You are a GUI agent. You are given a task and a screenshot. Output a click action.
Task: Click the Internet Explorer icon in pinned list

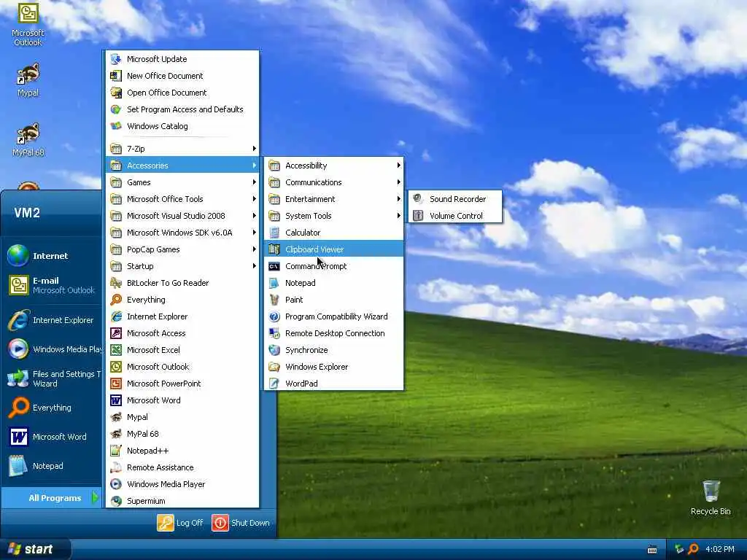coord(18,320)
